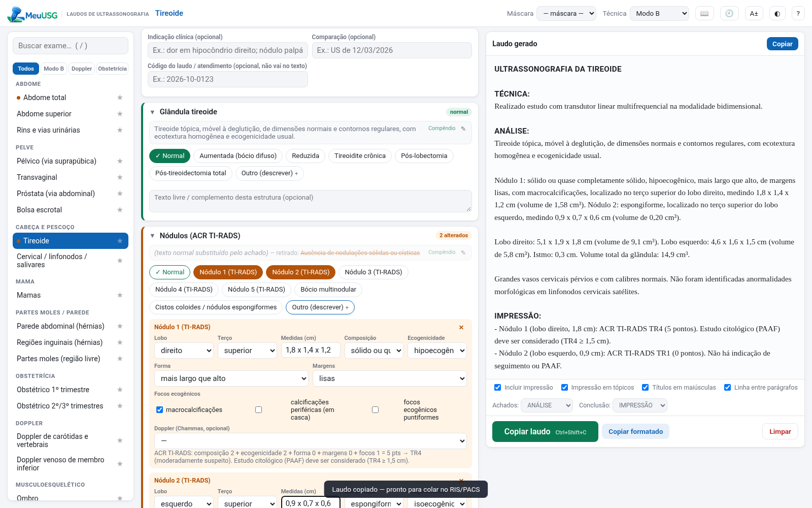
Task: Click the Indicação clínica input field
Action: click(x=228, y=50)
